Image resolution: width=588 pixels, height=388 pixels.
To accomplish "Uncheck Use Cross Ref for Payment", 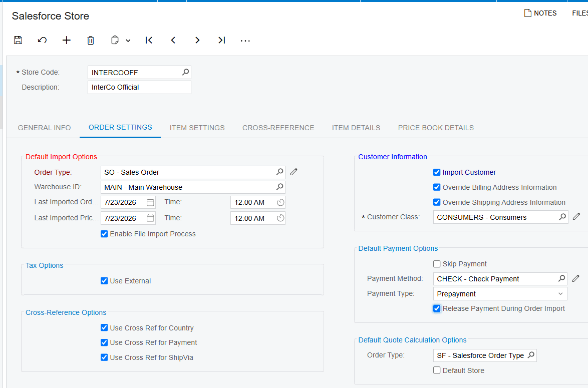I will click(104, 342).
